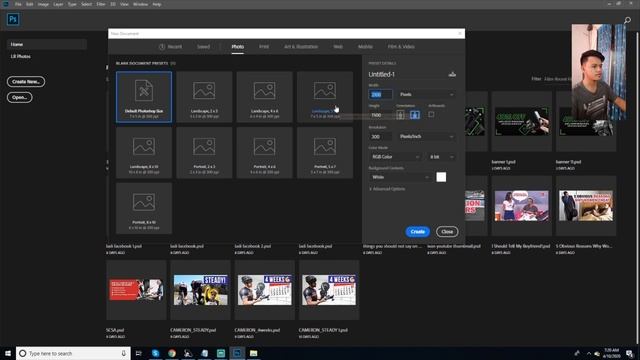Open 5 Obvious Reasons Why thumbnail

point(586,206)
